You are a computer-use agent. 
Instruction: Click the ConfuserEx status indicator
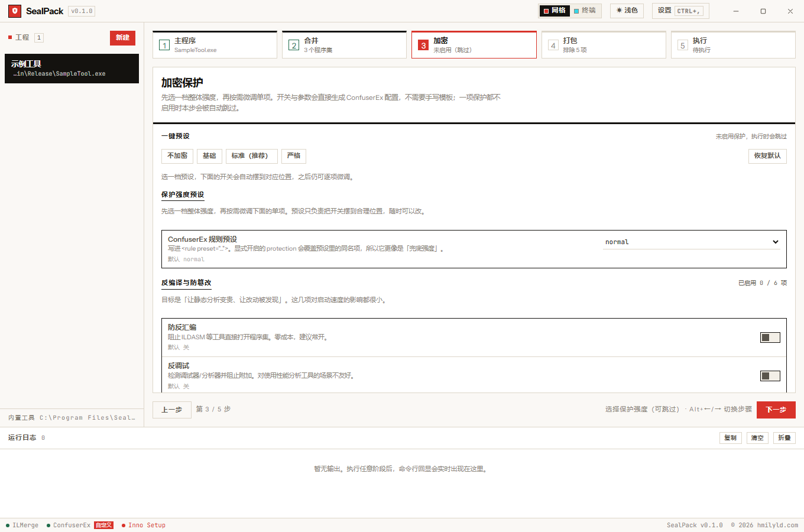click(x=69, y=525)
